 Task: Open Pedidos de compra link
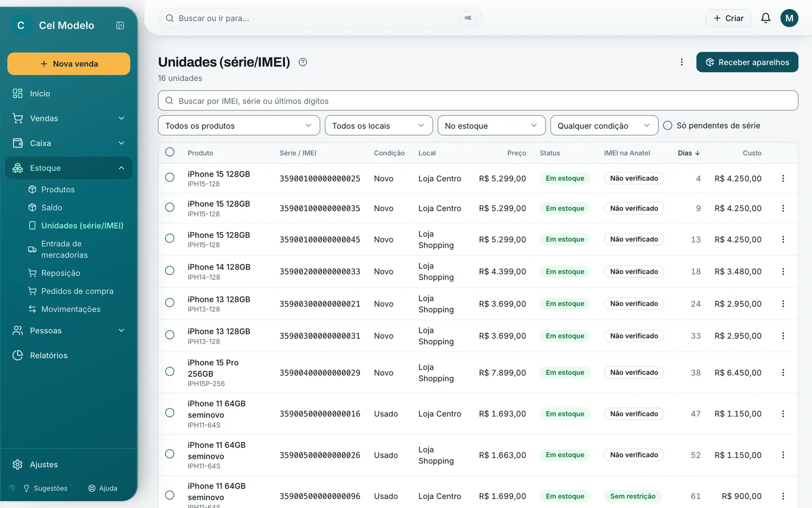(77, 291)
